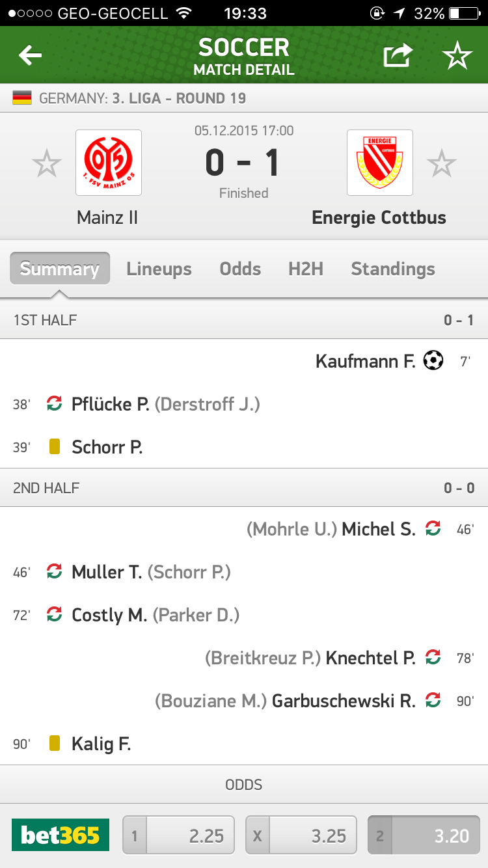Tap the share icon in header

coord(398,56)
